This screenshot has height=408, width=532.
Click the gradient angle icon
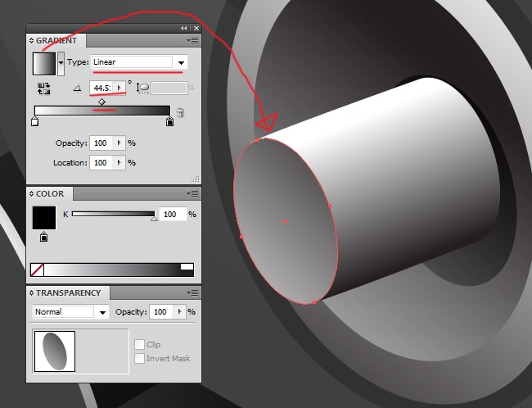[78, 88]
